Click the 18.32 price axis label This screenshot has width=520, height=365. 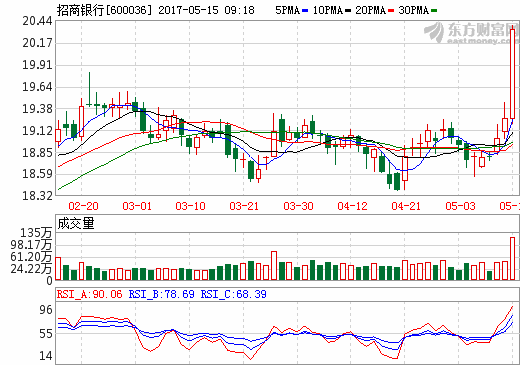tap(37, 196)
